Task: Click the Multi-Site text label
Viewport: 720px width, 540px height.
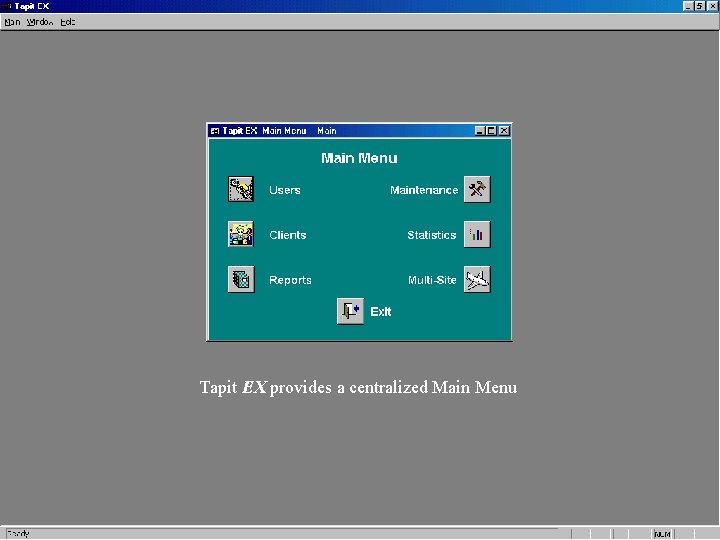Action: [x=432, y=280]
